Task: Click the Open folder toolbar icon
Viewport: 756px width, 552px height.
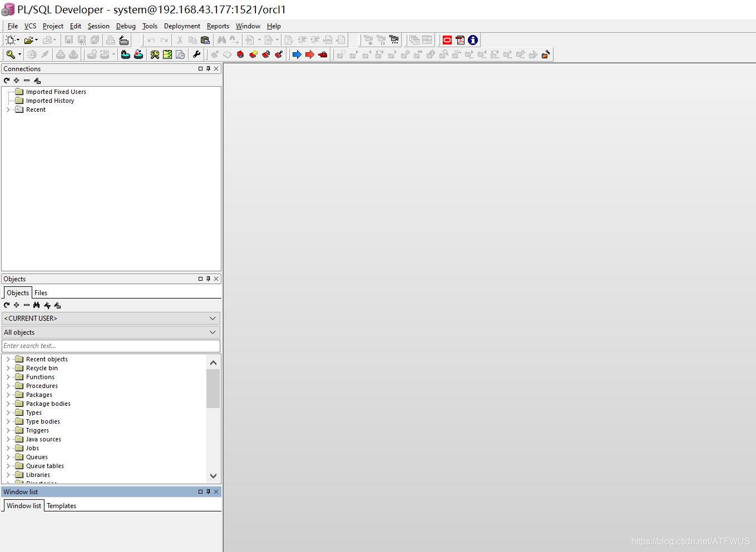Action: coord(28,40)
